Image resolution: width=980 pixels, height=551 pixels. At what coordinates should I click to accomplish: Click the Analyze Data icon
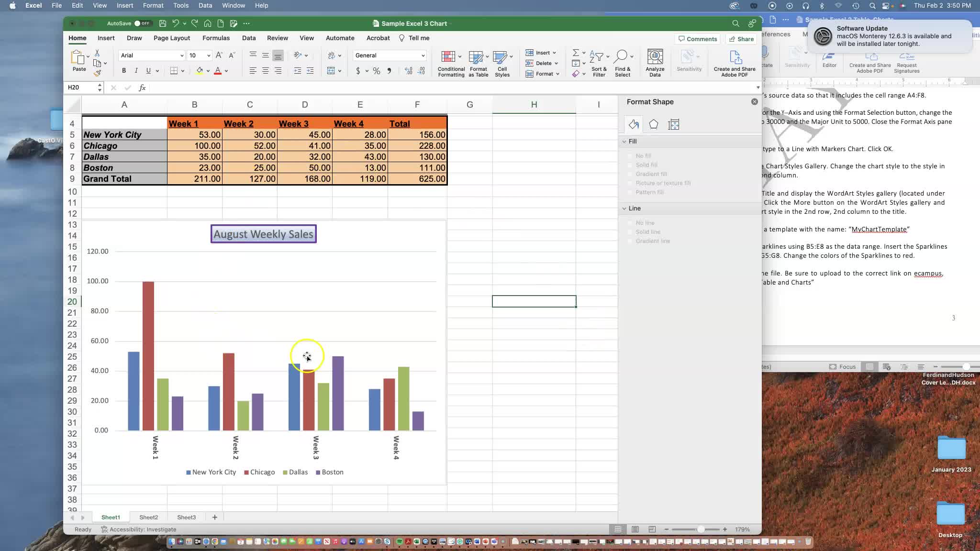point(655,63)
